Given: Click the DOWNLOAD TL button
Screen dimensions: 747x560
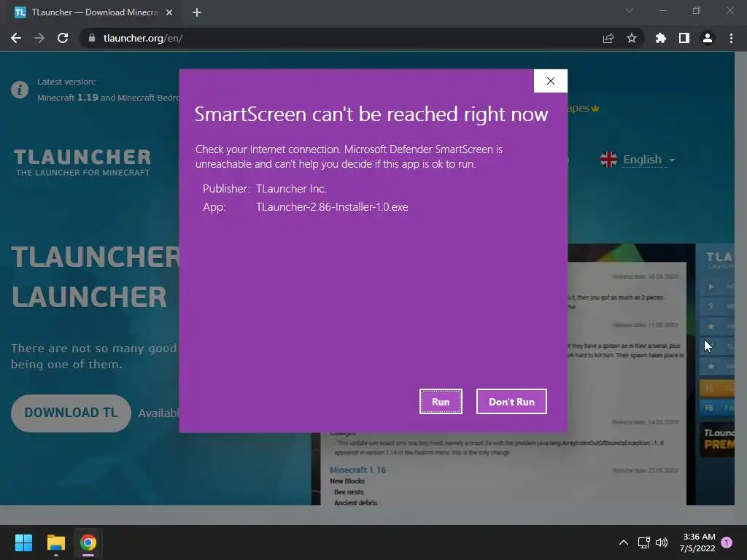Looking at the screenshot, I should coord(71,413).
